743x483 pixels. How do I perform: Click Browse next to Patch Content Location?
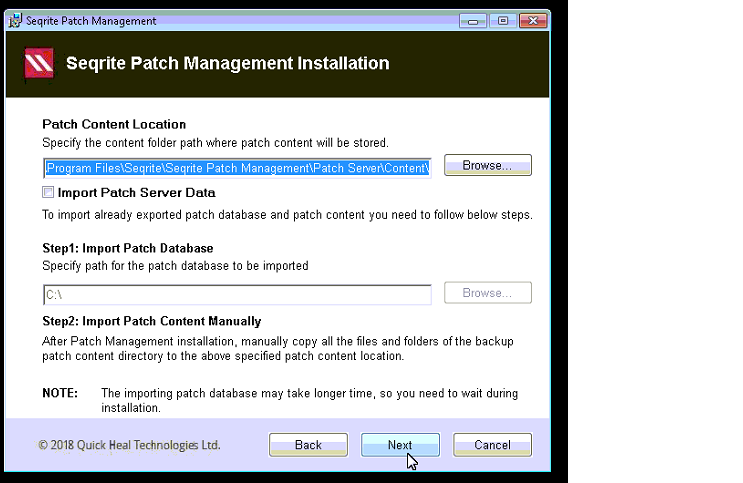click(x=488, y=165)
